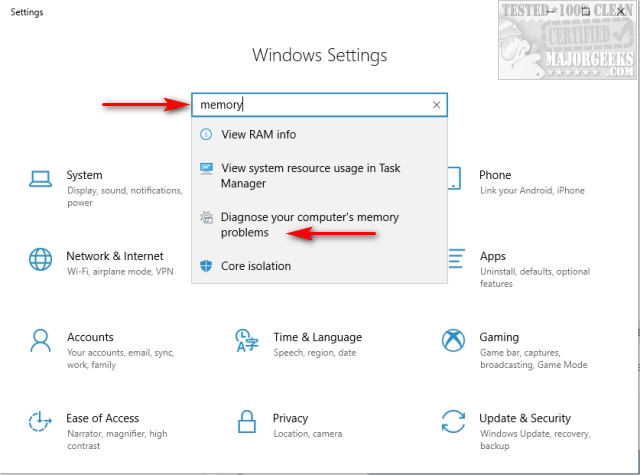Viewport: 640px width, 475px height.
Task: Open the Phone settings category
Action: [x=495, y=175]
